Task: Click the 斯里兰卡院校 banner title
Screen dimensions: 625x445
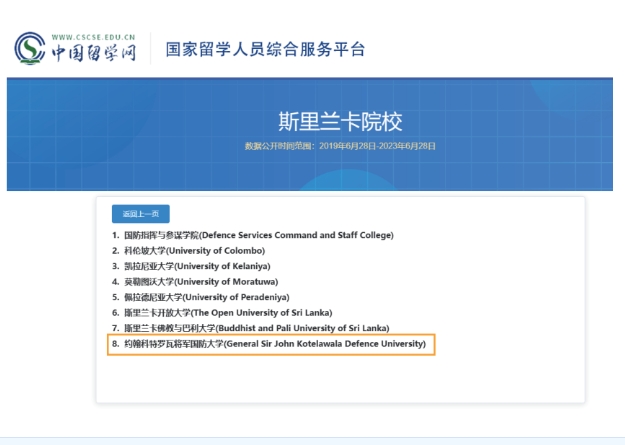Action: (x=340, y=121)
